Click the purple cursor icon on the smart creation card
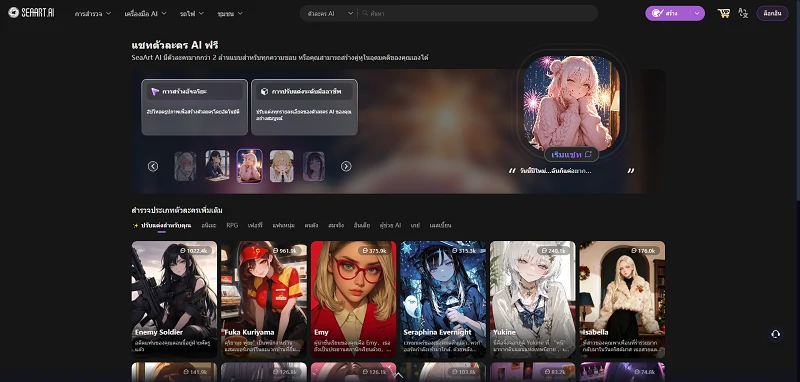This screenshot has width=800, height=382. coord(155,92)
